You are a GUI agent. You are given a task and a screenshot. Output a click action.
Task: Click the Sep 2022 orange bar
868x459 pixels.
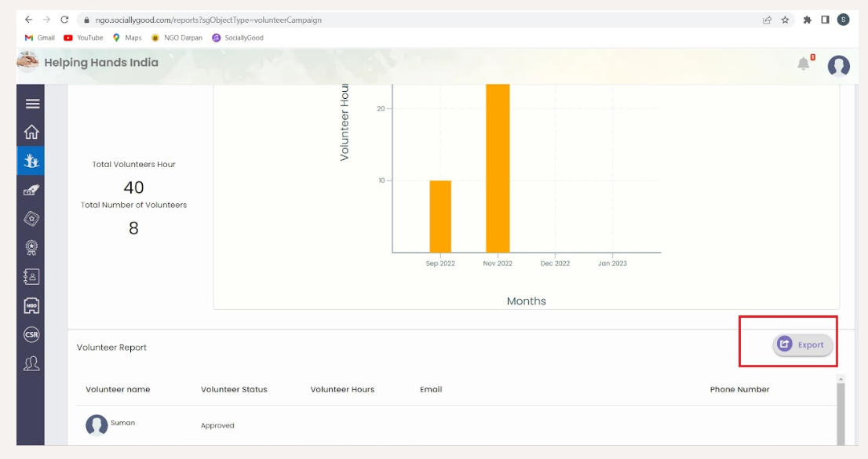tap(440, 217)
